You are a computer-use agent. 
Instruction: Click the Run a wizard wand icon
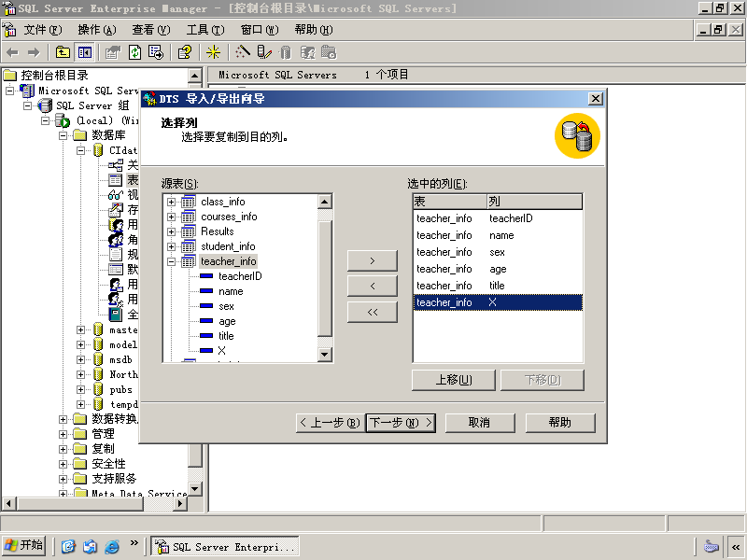[242, 52]
